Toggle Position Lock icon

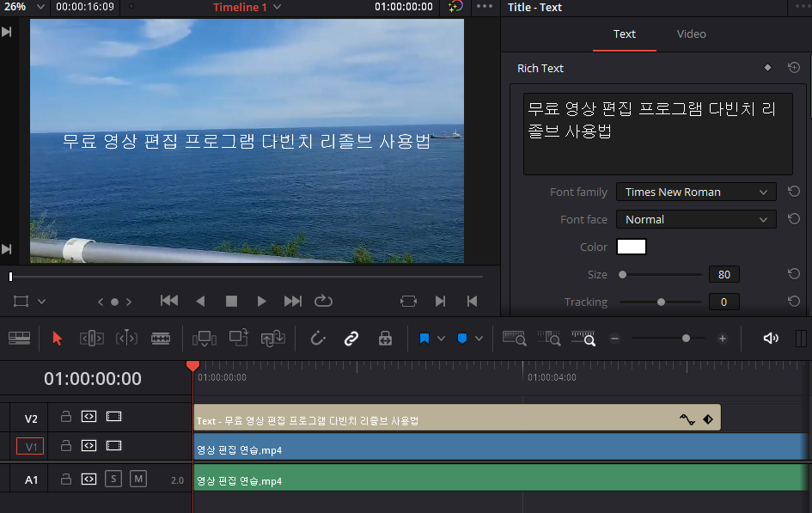point(385,339)
